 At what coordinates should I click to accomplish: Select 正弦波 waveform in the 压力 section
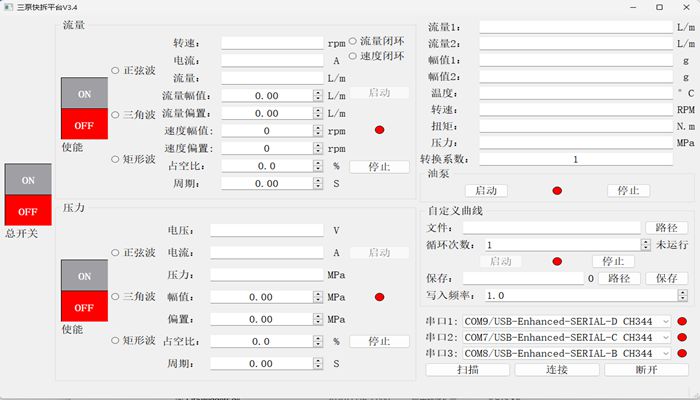[115, 253]
